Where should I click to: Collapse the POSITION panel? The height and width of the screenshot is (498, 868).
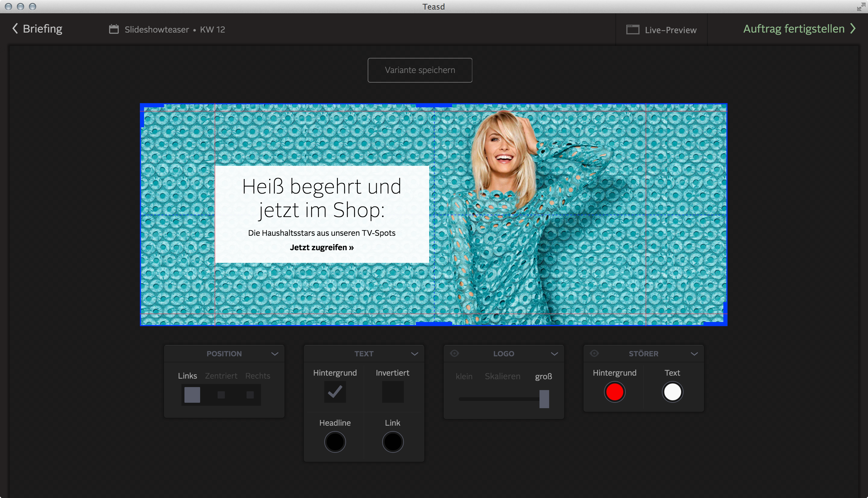point(275,353)
